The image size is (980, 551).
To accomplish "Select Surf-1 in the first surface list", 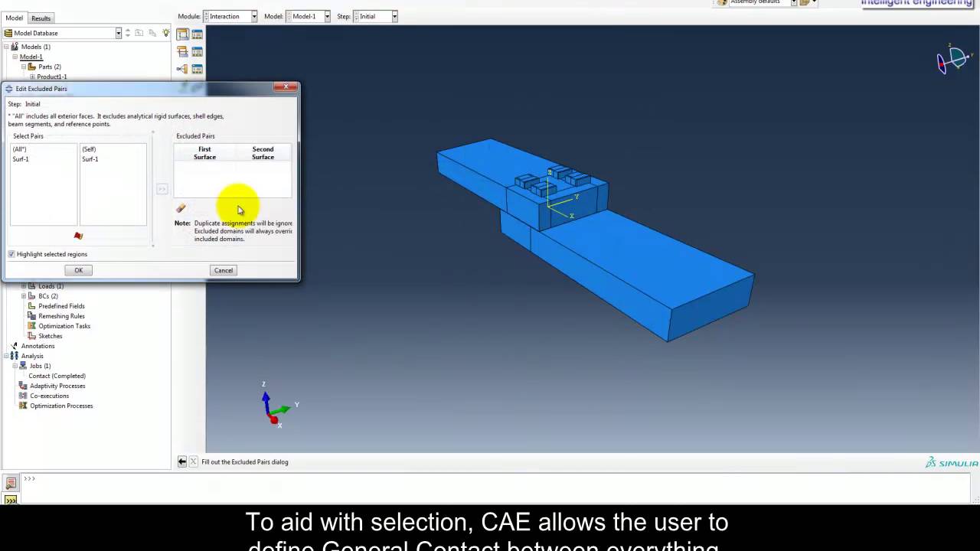I will [x=21, y=159].
